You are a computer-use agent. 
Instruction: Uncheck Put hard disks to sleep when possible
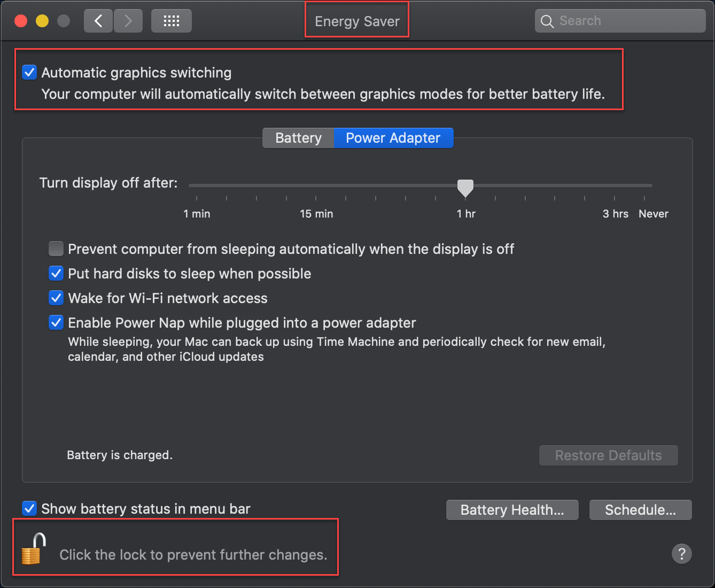[56, 273]
